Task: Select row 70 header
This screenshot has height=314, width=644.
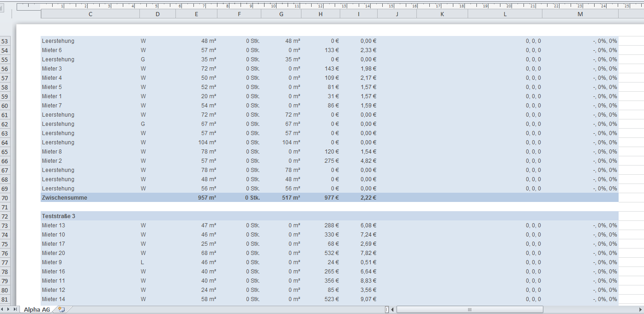Action: tap(5, 198)
